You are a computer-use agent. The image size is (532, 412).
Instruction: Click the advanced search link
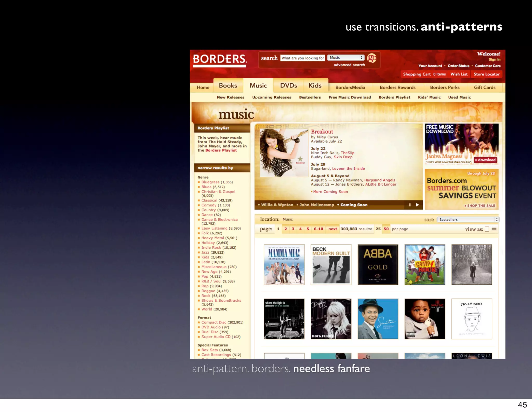point(349,65)
